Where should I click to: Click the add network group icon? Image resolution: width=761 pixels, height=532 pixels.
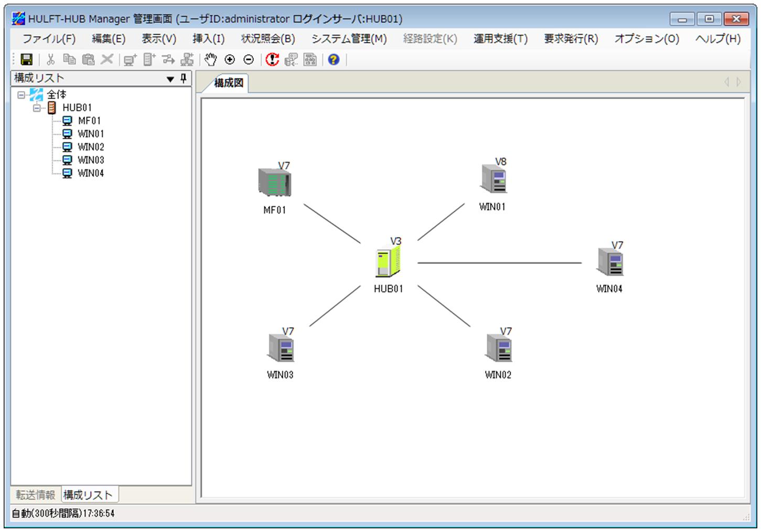187,60
